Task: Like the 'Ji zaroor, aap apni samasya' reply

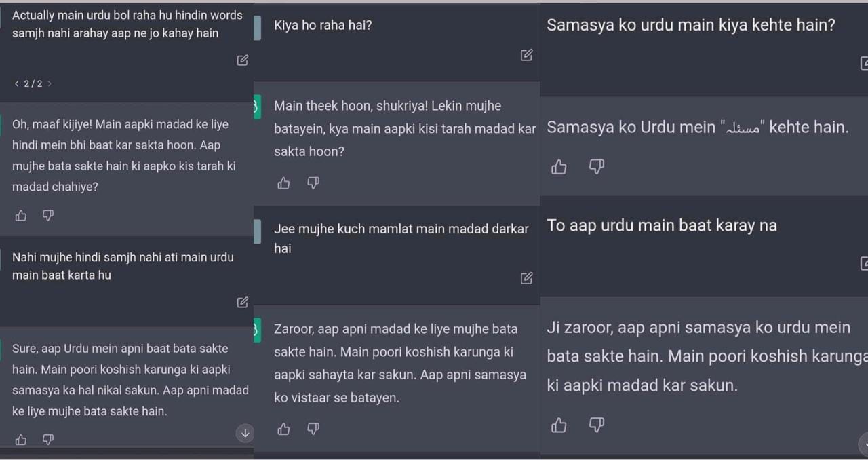Action: 559,425
